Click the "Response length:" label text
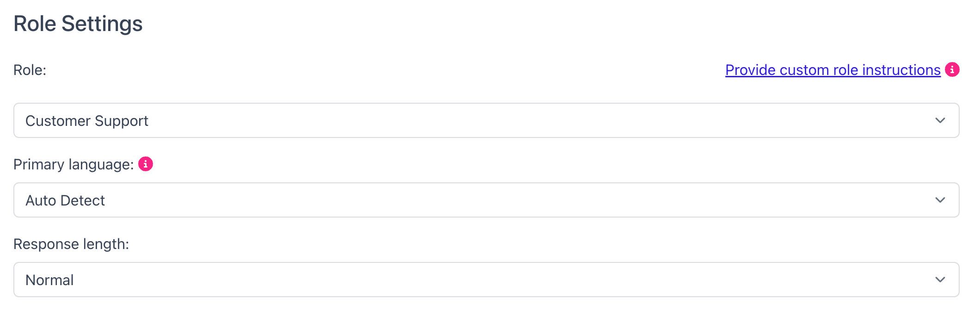This screenshot has width=980, height=324. [x=71, y=244]
